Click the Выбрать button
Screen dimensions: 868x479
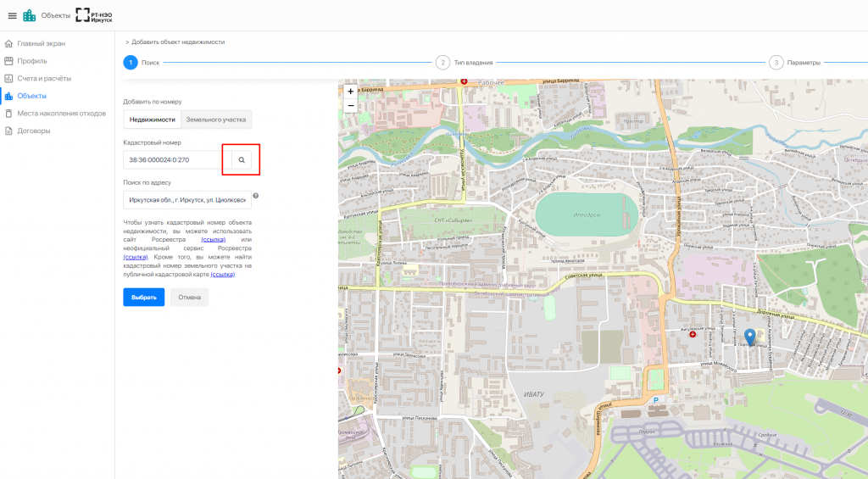(x=144, y=298)
